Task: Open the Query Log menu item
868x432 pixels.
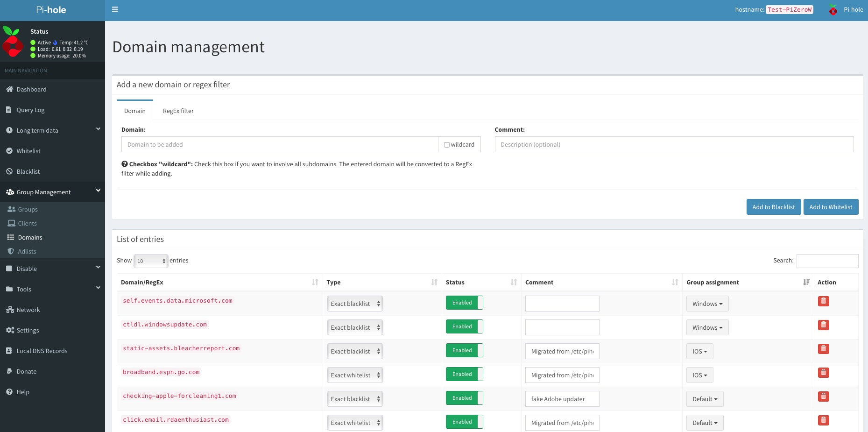Action: click(52, 110)
